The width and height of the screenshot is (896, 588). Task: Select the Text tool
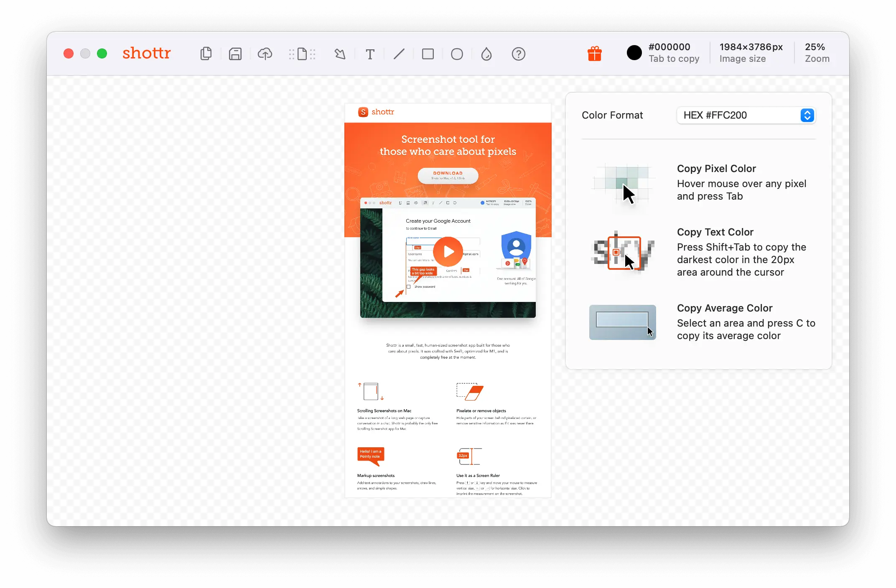(x=370, y=54)
